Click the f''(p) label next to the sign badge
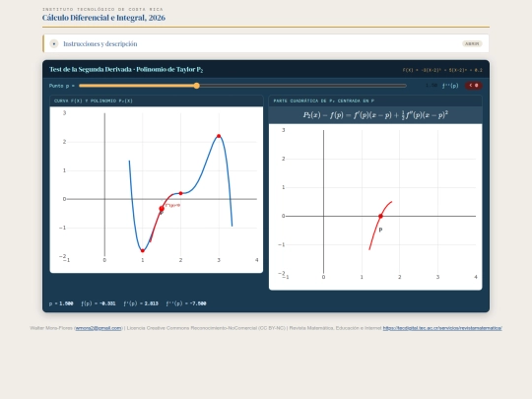The height and width of the screenshot is (399, 532). coord(450,86)
